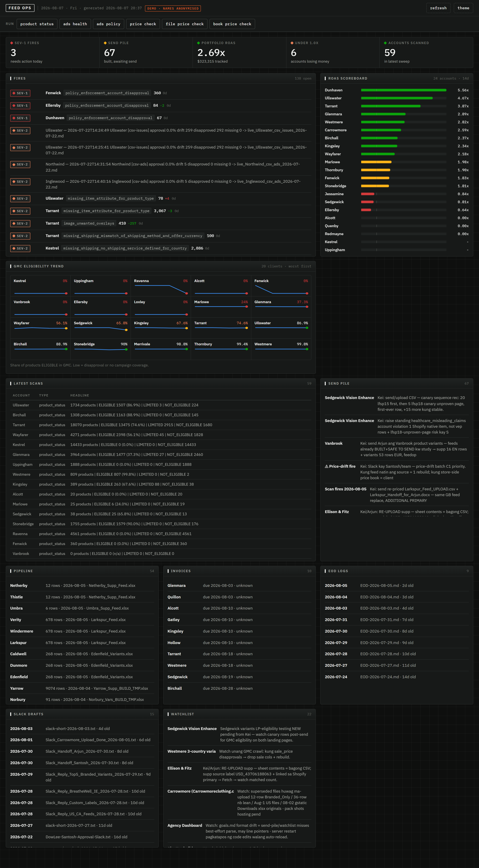Select Marlowe row in ROAS scoreboard

click(x=396, y=162)
